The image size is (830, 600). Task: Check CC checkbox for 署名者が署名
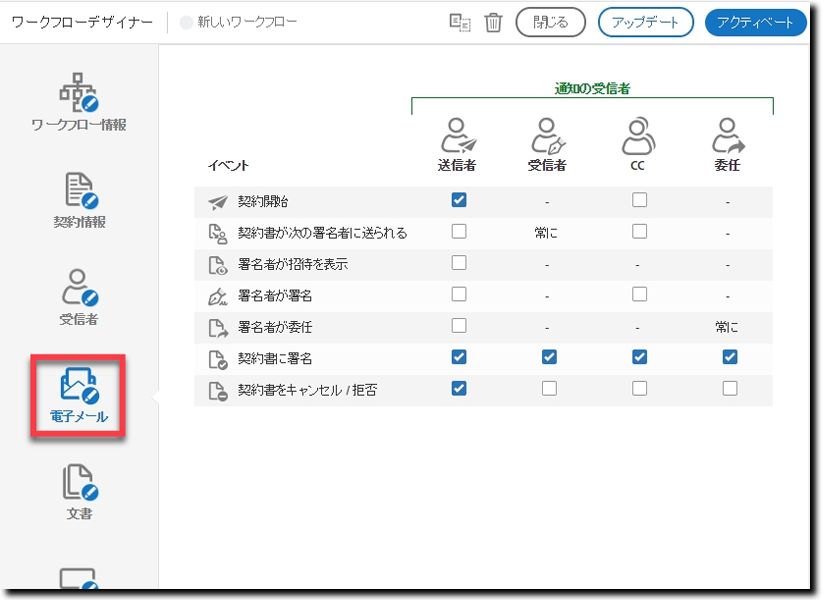click(x=639, y=294)
